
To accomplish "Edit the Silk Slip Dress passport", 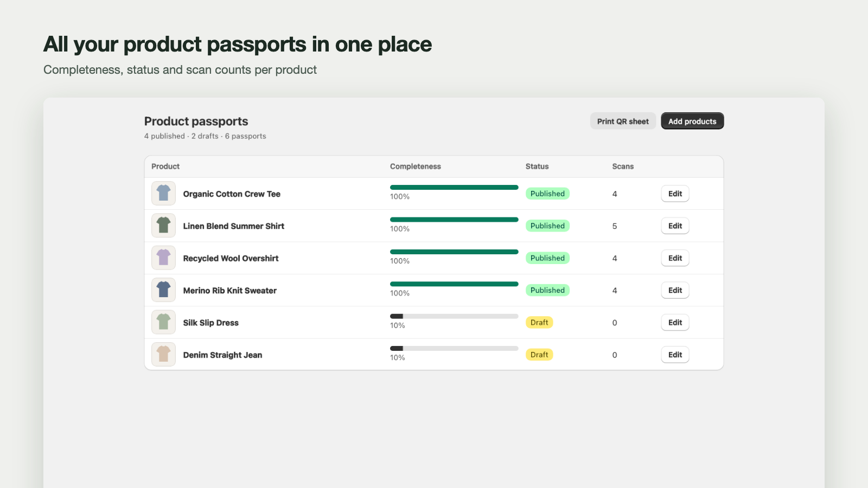I will [675, 322].
